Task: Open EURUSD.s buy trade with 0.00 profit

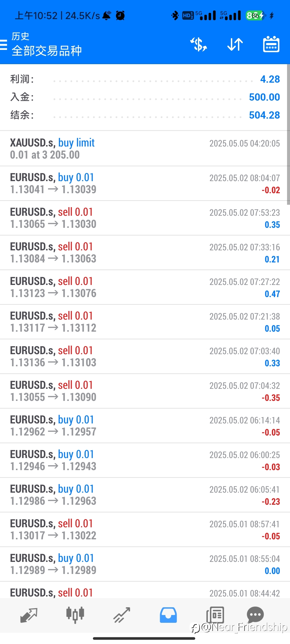Action: tap(145, 564)
